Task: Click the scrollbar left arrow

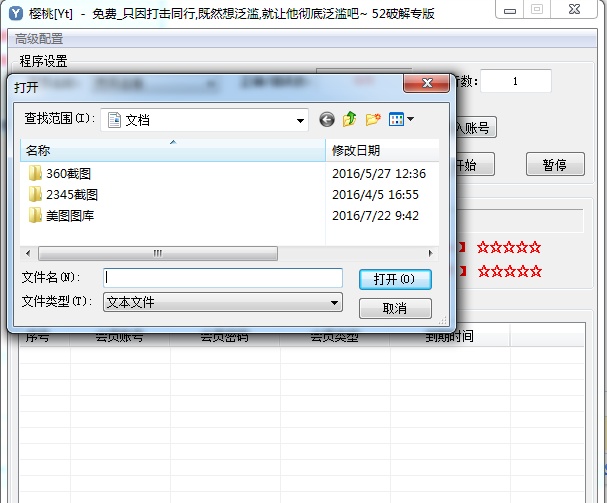Action: coord(28,254)
